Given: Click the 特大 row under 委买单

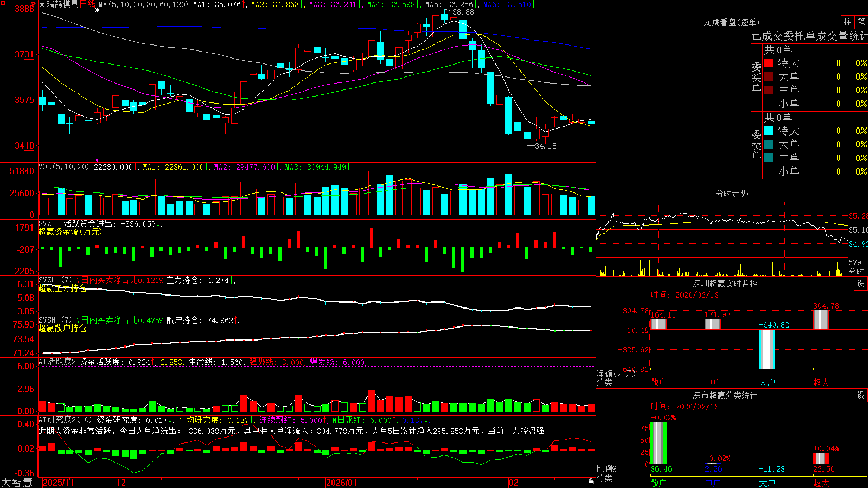Looking at the screenshot, I should tap(815, 63).
